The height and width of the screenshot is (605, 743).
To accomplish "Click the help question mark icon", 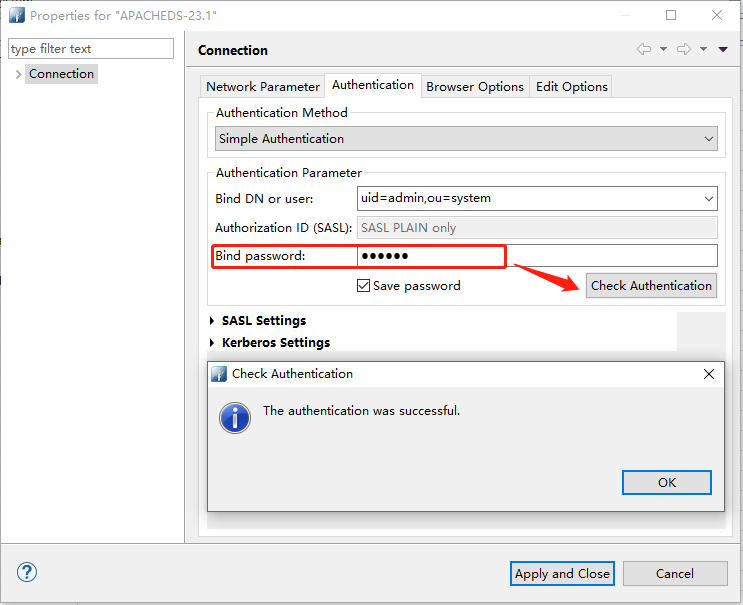I will pos(27,573).
